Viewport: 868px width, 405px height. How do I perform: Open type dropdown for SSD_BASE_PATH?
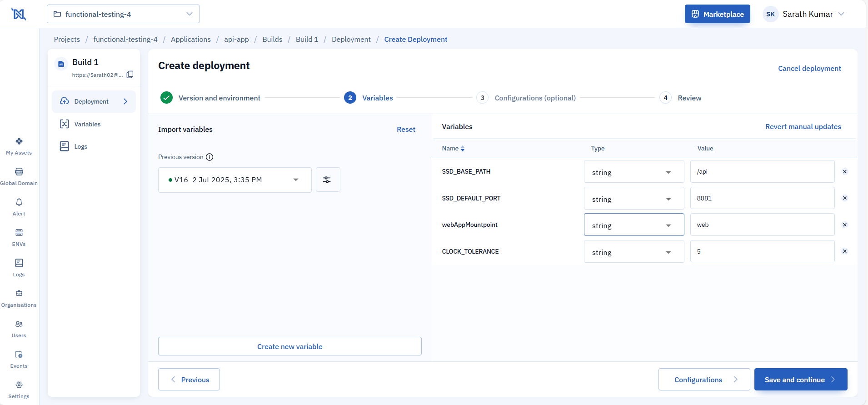click(x=634, y=172)
